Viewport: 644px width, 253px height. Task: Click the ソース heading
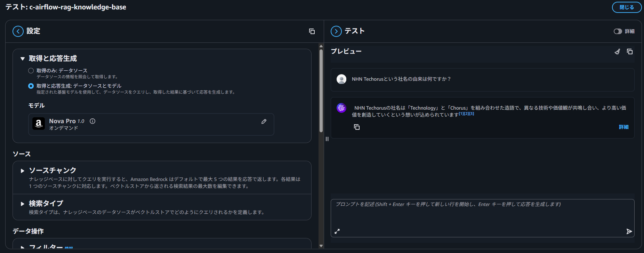tap(22, 154)
